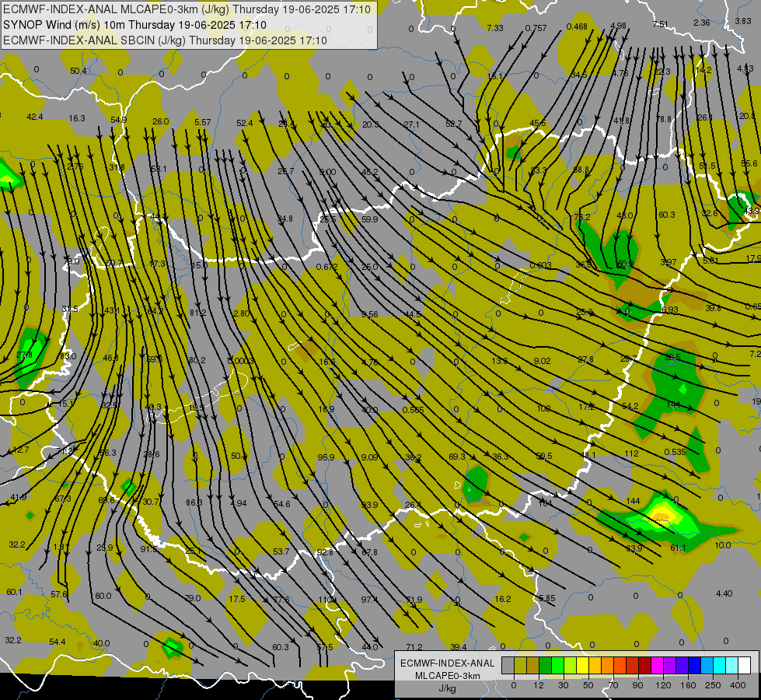Click the map value '2.36'

click(702, 23)
